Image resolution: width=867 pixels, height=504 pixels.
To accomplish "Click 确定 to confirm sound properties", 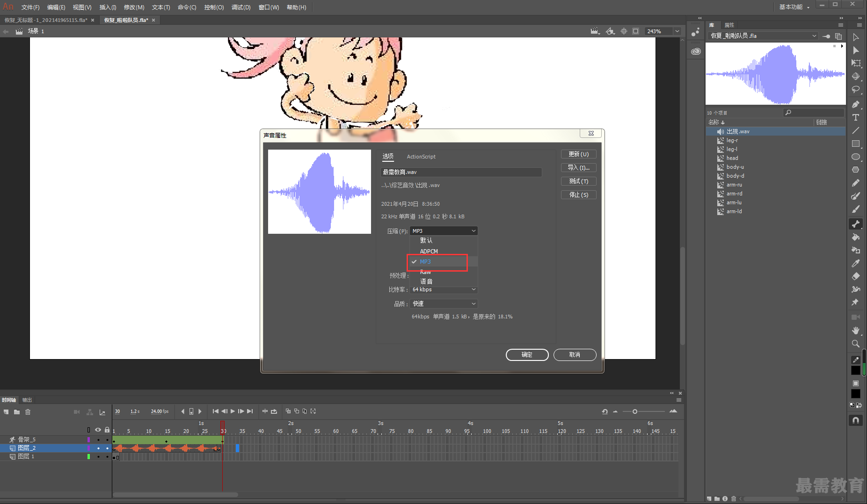I will click(x=527, y=355).
